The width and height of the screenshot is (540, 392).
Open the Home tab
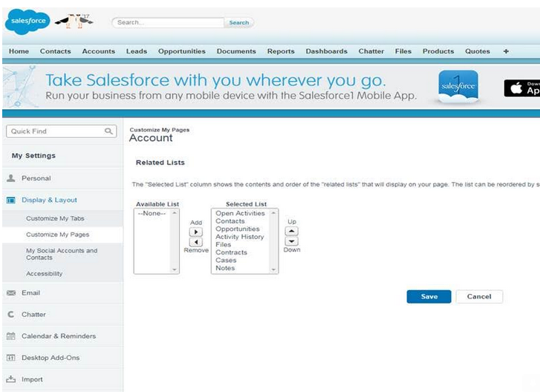pos(19,51)
